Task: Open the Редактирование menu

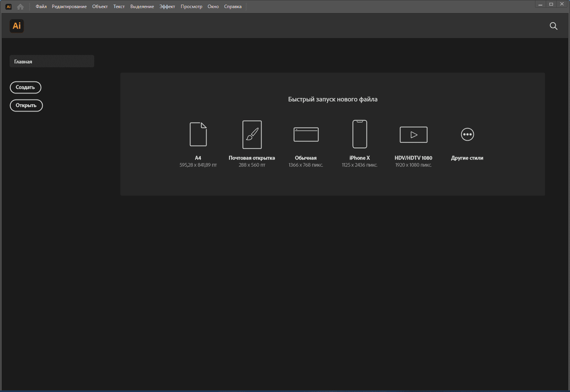Action: coord(69,7)
